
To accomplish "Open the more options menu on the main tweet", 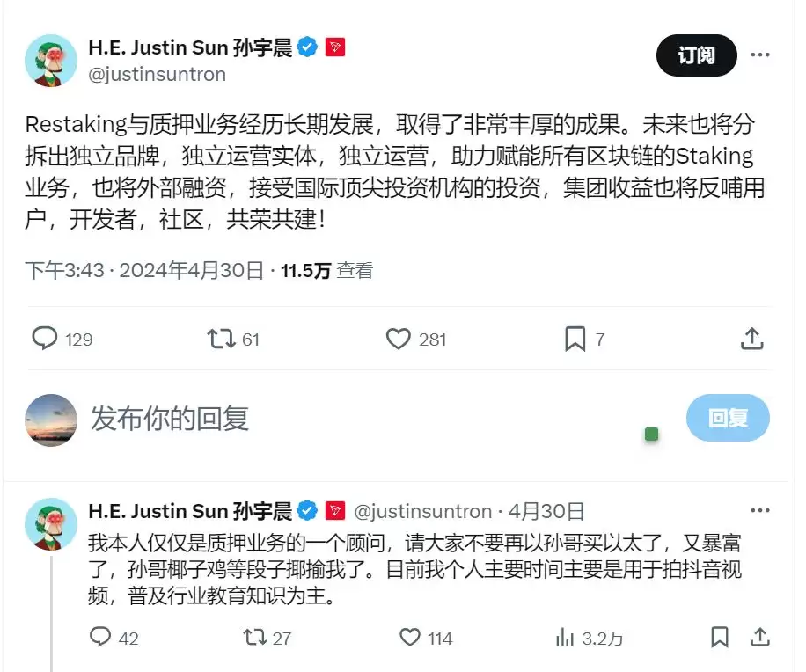I will point(760,55).
